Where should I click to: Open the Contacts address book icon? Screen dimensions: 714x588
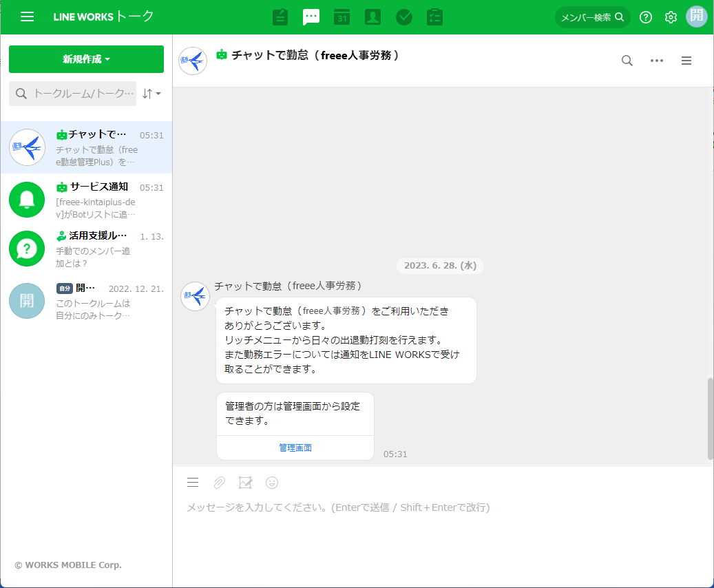point(373,17)
